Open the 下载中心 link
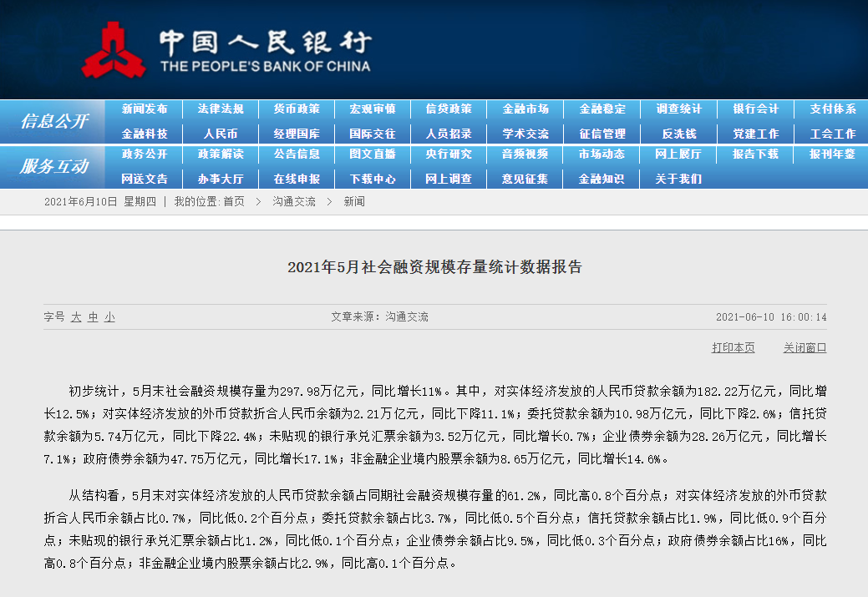 click(x=373, y=179)
